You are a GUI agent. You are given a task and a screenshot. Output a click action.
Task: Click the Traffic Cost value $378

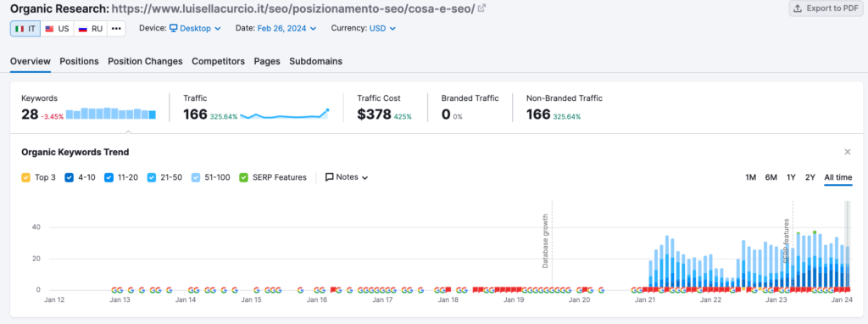(x=374, y=115)
